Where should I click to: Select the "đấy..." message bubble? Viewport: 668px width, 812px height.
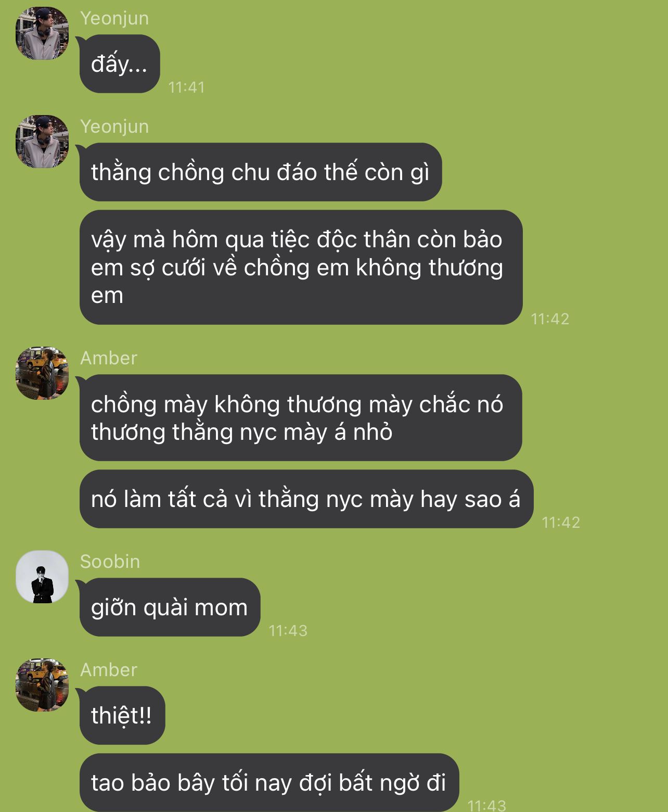tap(120, 64)
